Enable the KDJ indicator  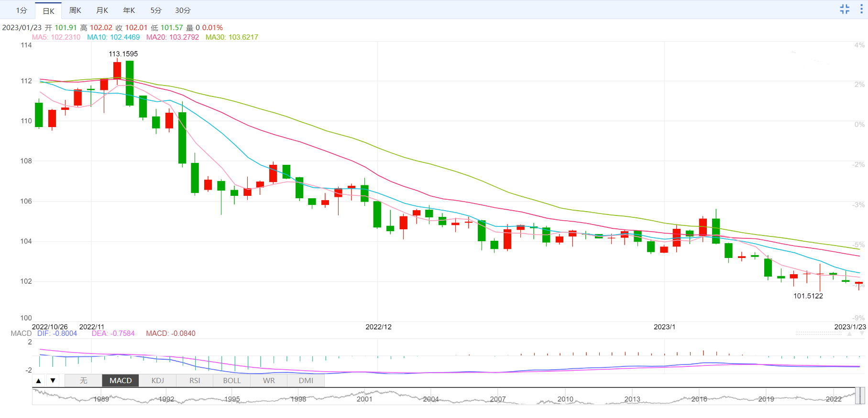point(158,380)
